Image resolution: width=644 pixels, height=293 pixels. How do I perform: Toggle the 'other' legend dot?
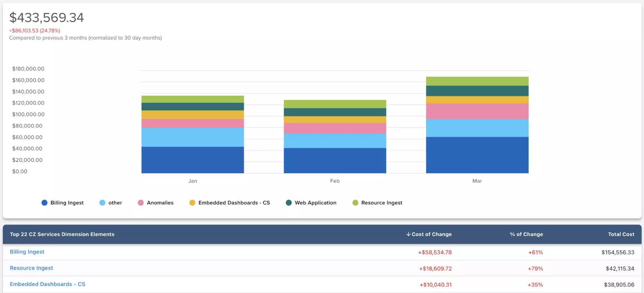point(102,203)
